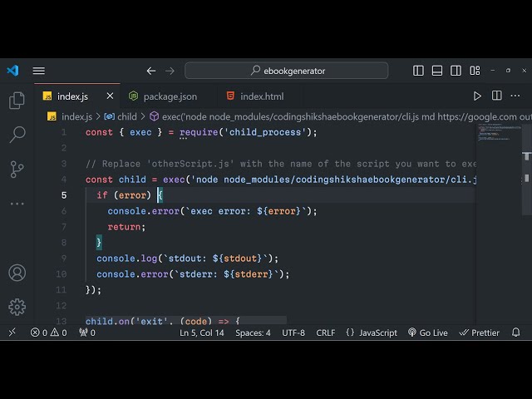Open the Search view in activity bar
The width and height of the screenshot is (532, 399).
17,135
